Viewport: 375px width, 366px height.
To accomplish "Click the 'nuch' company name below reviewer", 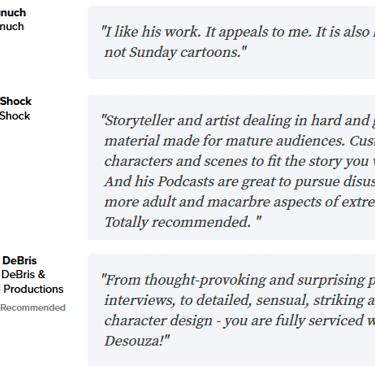I will click(12, 26).
